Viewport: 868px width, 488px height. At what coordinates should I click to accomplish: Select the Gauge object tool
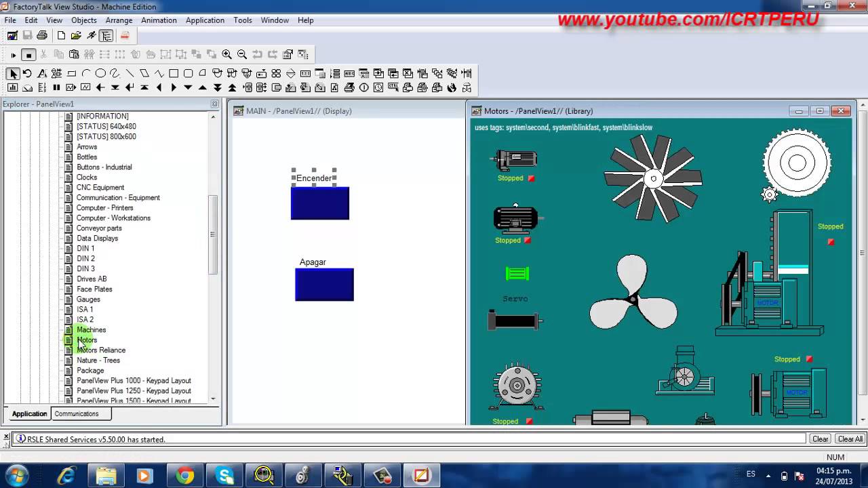tap(27, 87)
